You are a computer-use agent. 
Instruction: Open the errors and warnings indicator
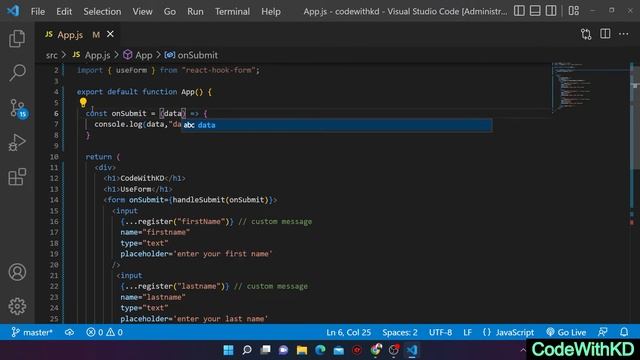pyautogui.click(x=104, y=332)
